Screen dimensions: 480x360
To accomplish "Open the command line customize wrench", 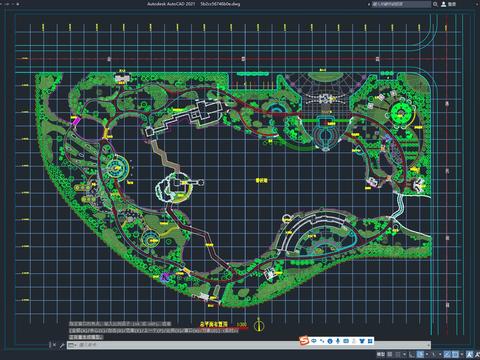I will tap(62, 345).
